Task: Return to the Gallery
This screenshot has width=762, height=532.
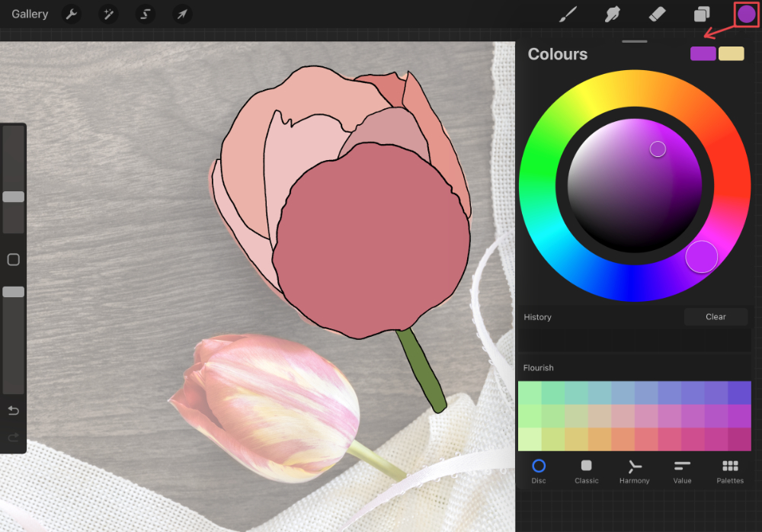Action: coord(29,14)
